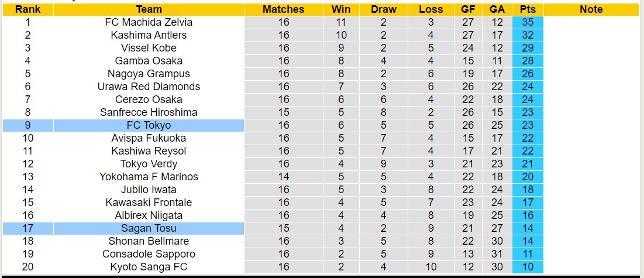Select the GA column header
Image resolution: width=644 pixels, height=278 pixels.
click(x=497, y=9)
